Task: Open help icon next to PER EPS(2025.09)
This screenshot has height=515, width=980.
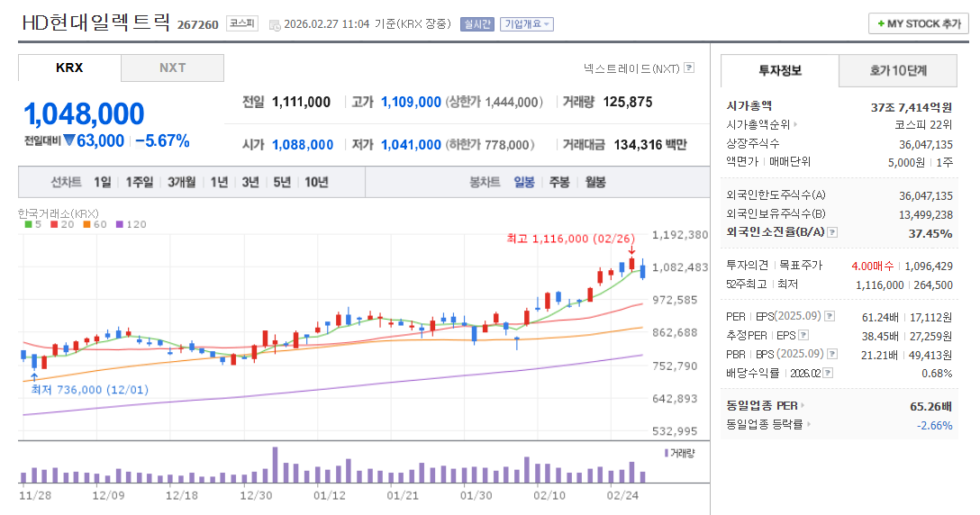Action: point(830,316)
